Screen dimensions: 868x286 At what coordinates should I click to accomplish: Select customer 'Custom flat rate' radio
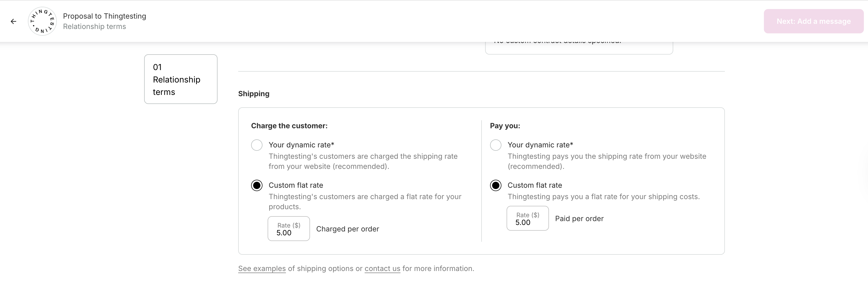257,185
